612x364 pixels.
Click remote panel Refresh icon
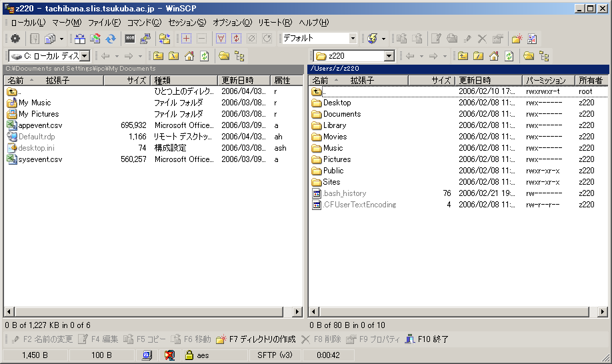(x=509, y=56)
